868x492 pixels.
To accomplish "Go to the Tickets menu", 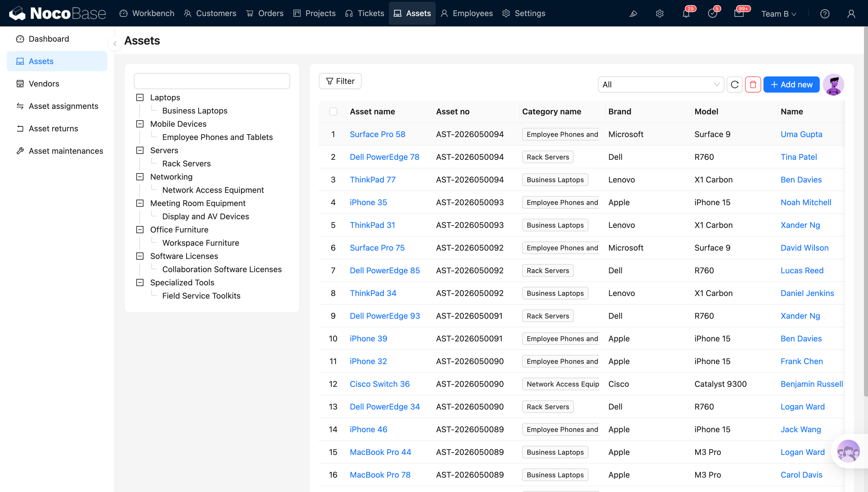I will 365,13.
